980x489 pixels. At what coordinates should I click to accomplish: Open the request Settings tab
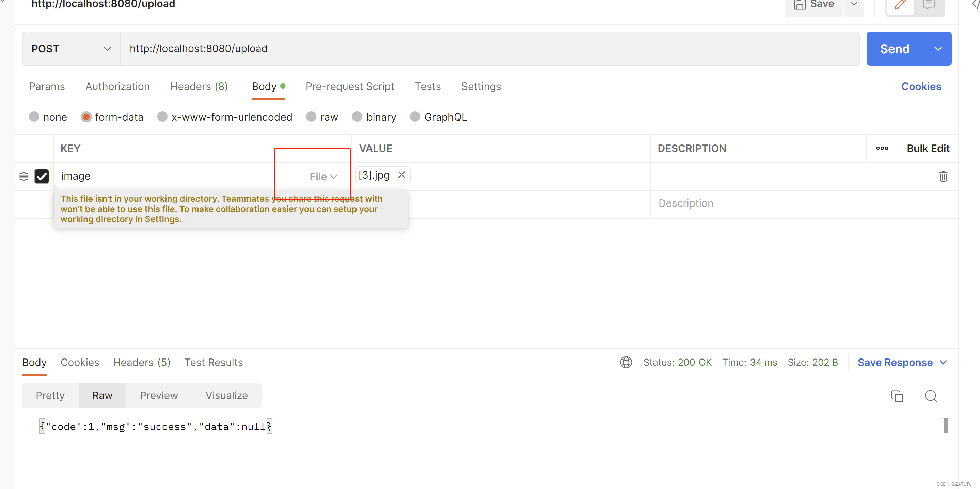[x=481, y=87]
